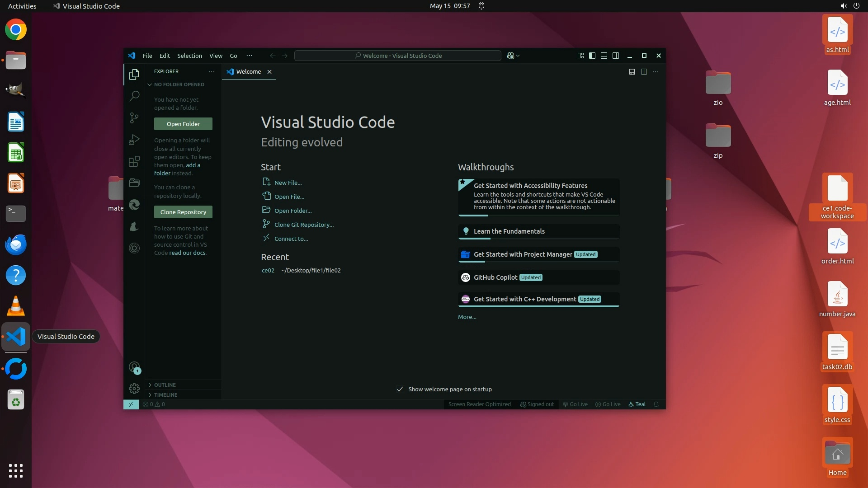868x488 pixels.
Task: Click the command center search box
Action: tap(397, 56)
